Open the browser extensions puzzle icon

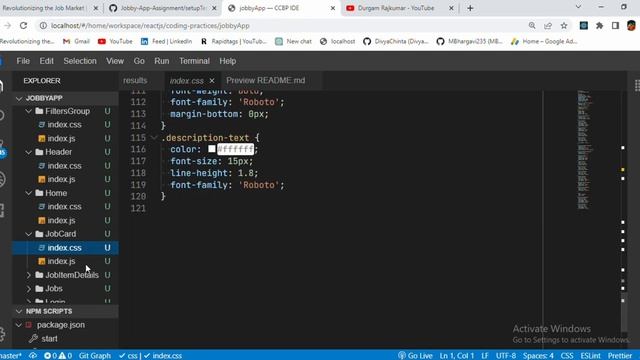click(x=600, y=25)
